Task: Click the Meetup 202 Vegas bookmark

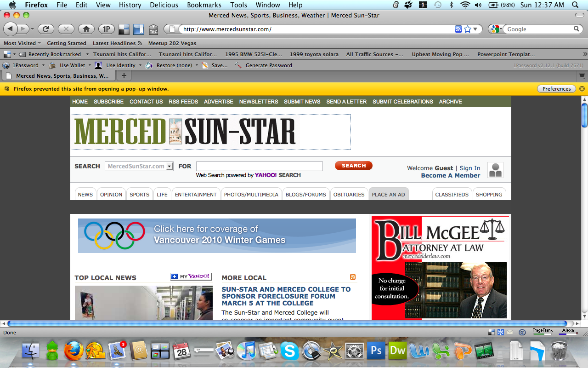Action: click(172, 43)
